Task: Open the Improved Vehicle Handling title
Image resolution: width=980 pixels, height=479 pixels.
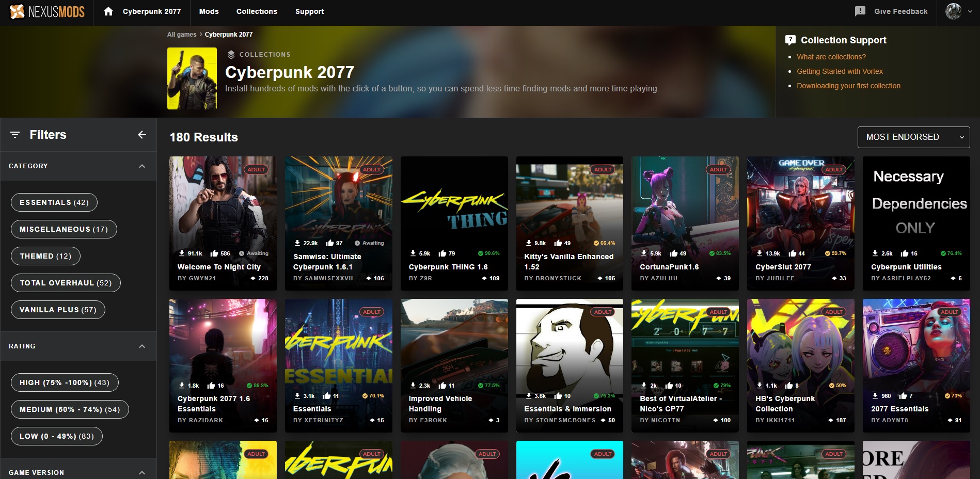Action: pos(440,404)
